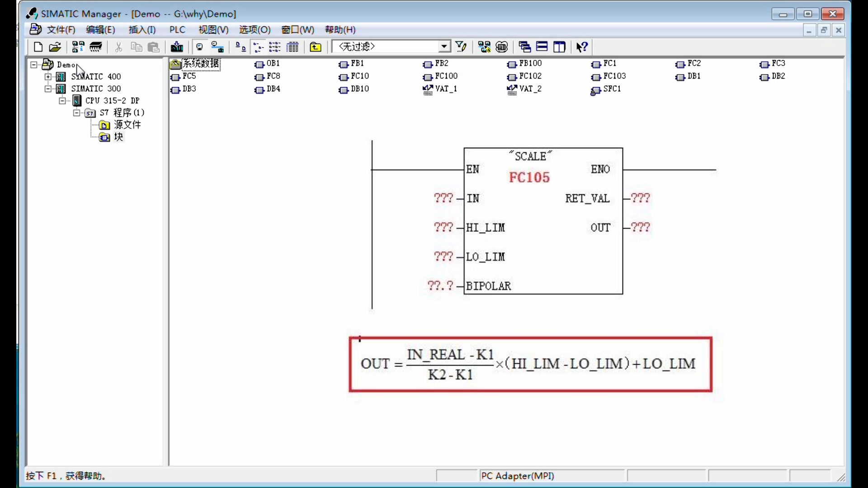This screenshot has height=488, width=868.
Task: Open the 选项(O) menu
Action: click(x=255, y=30)
